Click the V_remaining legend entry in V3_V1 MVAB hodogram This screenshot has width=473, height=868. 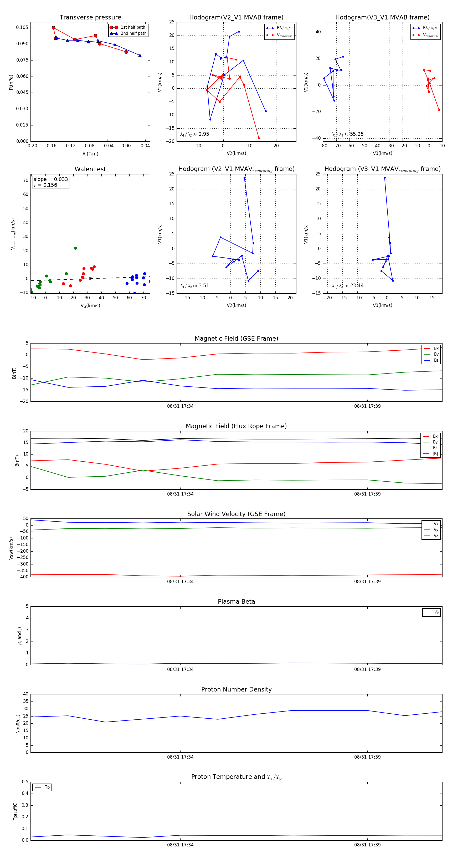[x=425, y=35]
